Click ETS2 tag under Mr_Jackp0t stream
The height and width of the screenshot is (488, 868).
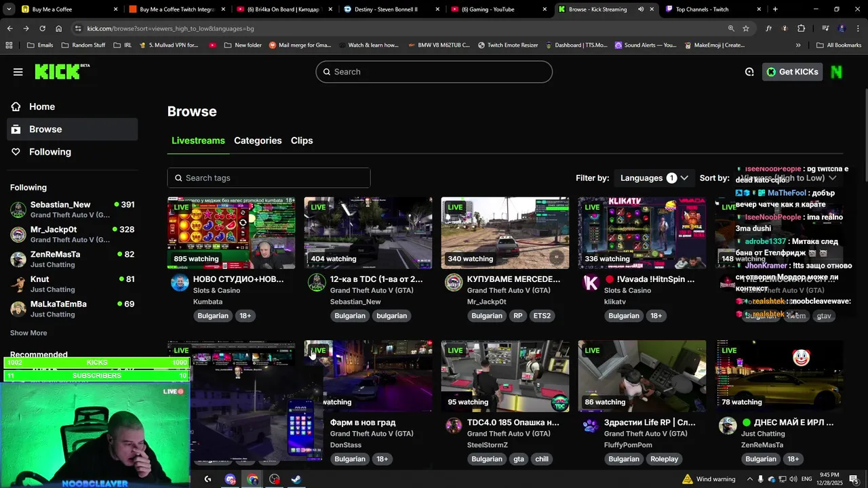coord(542,316)
